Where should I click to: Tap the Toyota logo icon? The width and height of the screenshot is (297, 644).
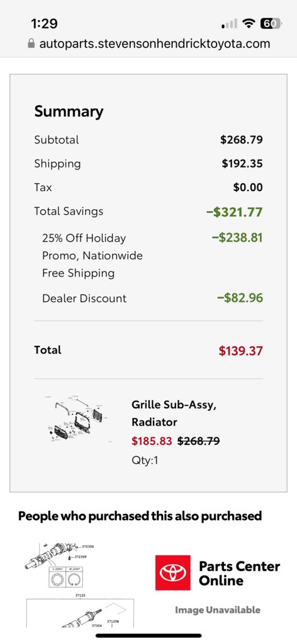coord(172,573)
